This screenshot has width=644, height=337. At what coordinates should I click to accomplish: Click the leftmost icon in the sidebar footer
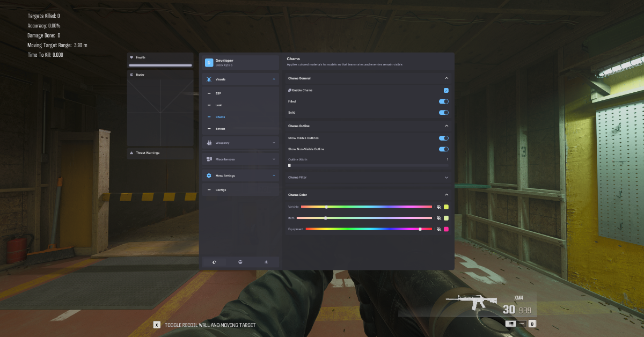[215, 262]
